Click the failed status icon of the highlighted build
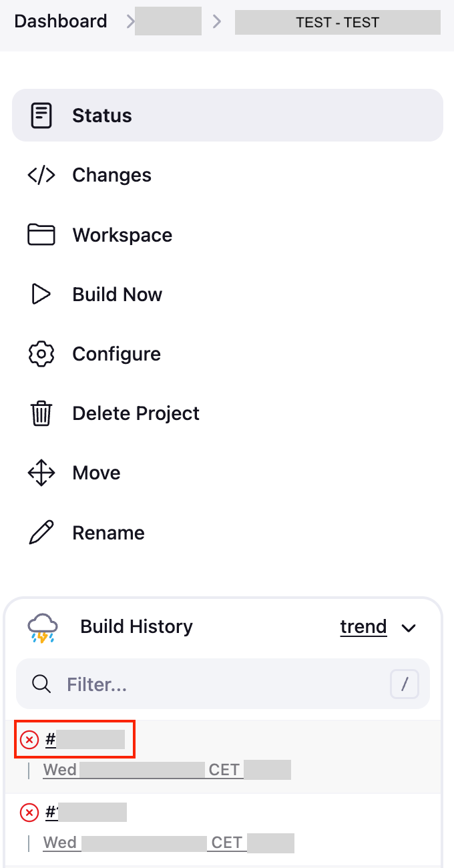 [29, 740]
